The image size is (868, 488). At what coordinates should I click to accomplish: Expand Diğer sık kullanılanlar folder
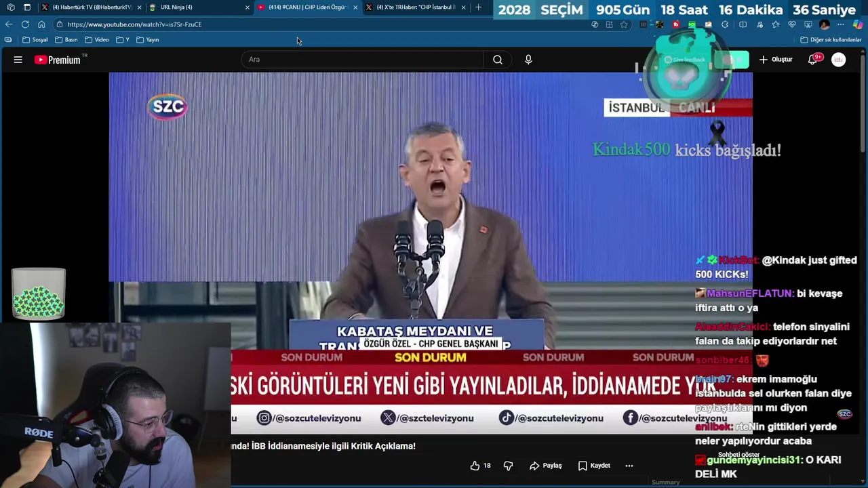[831, 40]
